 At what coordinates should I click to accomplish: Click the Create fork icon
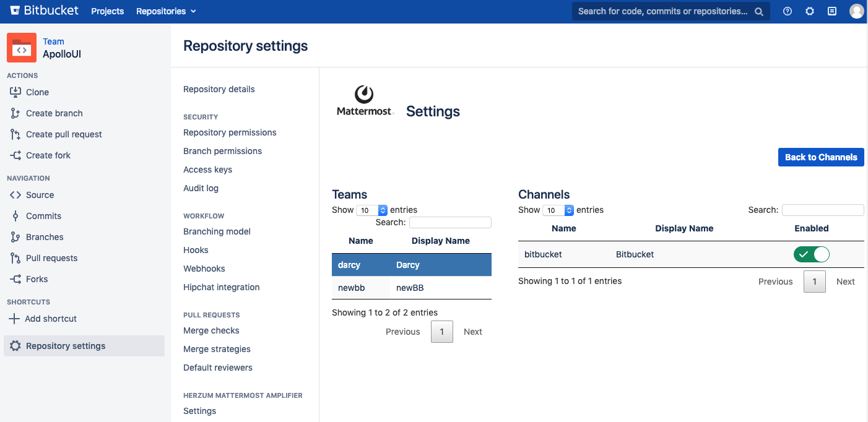point(15,155)
